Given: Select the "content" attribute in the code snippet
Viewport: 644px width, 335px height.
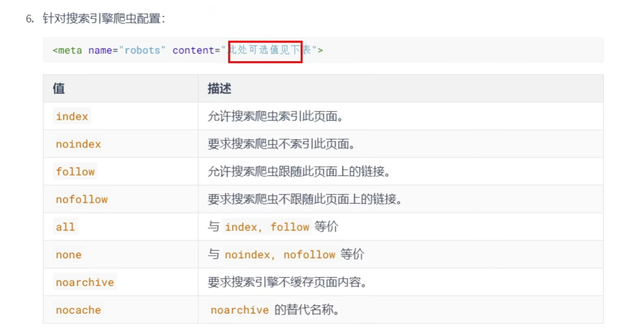Looking at the screenshot, I should click(x=193, y=50).
